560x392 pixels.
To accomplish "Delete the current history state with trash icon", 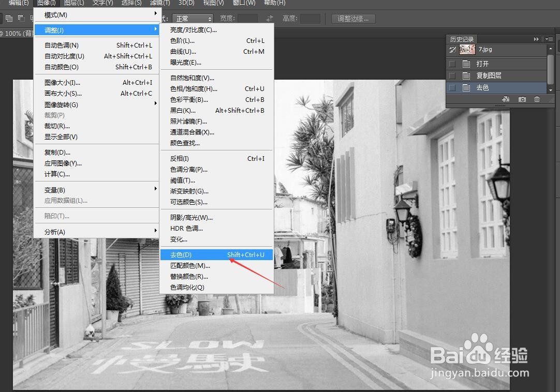I will [537, 99].
